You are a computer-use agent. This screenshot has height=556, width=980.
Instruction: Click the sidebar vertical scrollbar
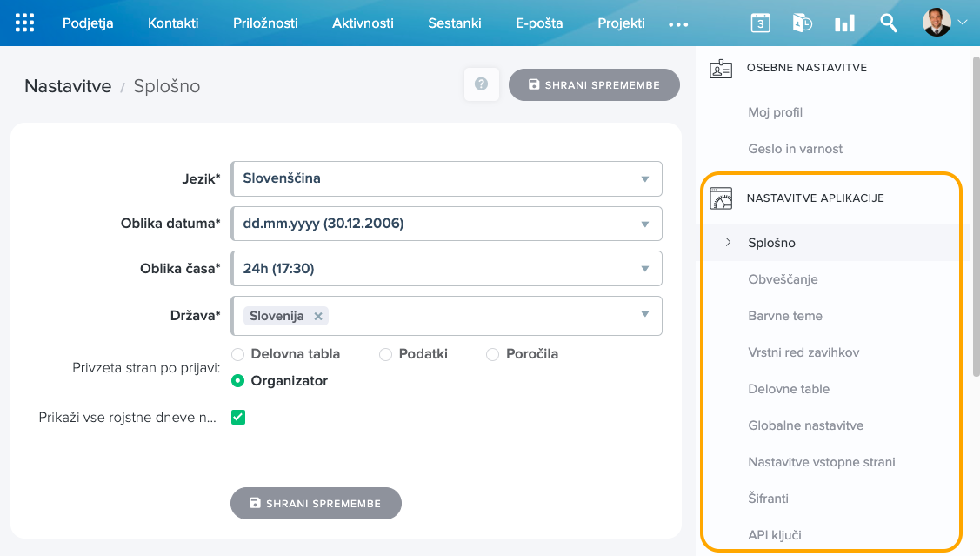tap(975, 218)
